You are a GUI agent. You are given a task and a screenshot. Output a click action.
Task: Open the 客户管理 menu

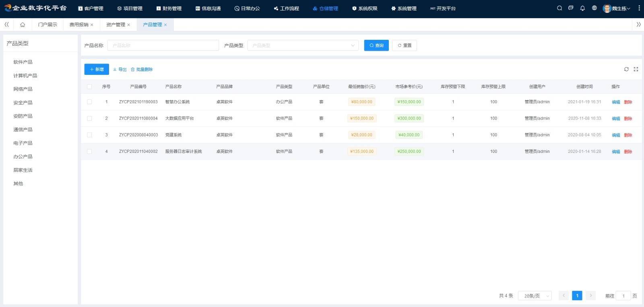point(91,8)
